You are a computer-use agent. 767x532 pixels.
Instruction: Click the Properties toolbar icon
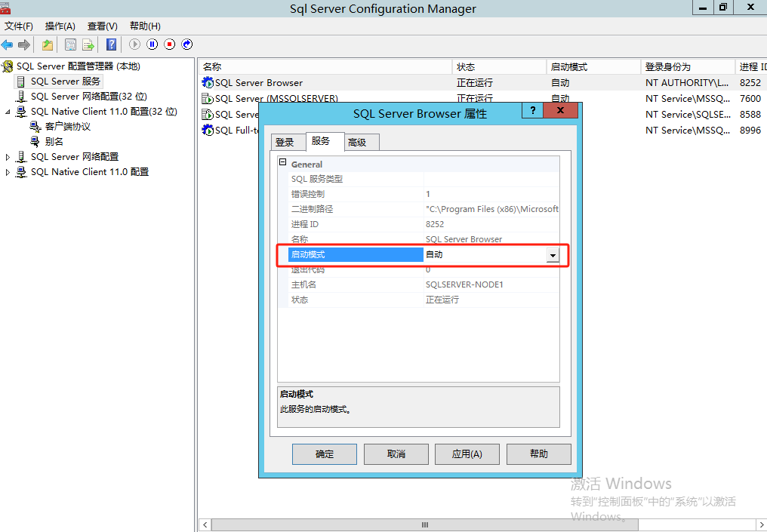click(x=70, y=45)
